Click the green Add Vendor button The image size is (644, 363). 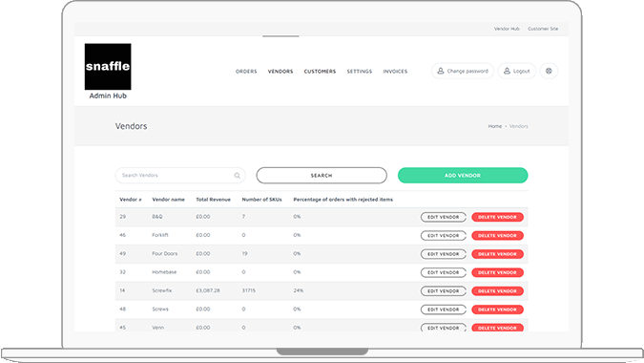[x=463, y=176]
